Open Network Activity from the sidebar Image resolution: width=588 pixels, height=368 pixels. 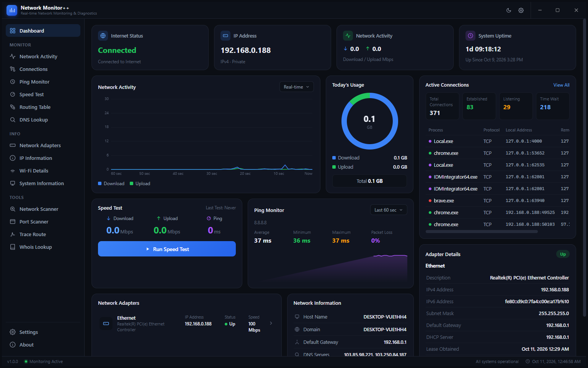click(x=43, y=56)
